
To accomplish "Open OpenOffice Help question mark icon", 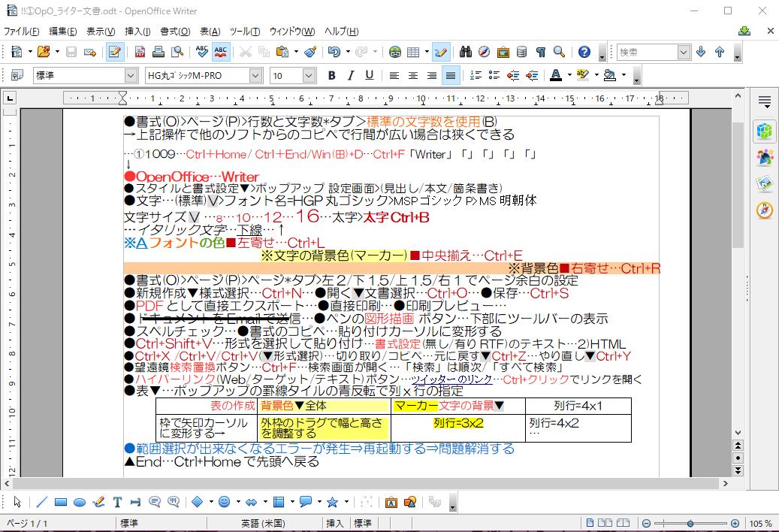I will pos(584,52).
